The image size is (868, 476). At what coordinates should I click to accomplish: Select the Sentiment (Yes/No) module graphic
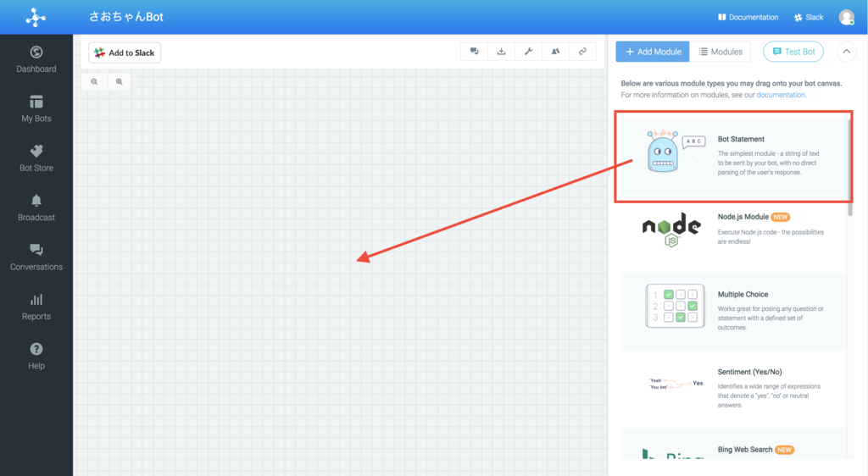676,383
